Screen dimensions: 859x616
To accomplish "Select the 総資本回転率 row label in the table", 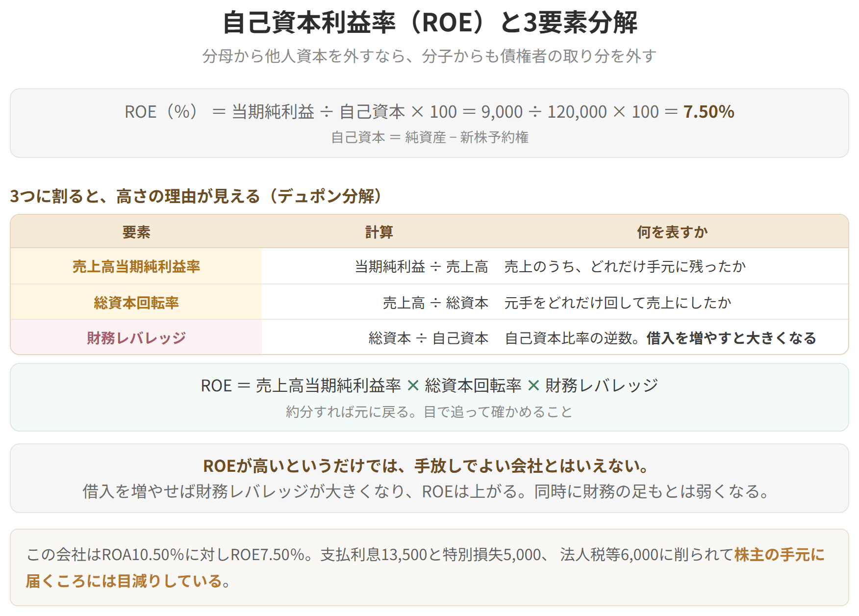I will coord(136,303).
